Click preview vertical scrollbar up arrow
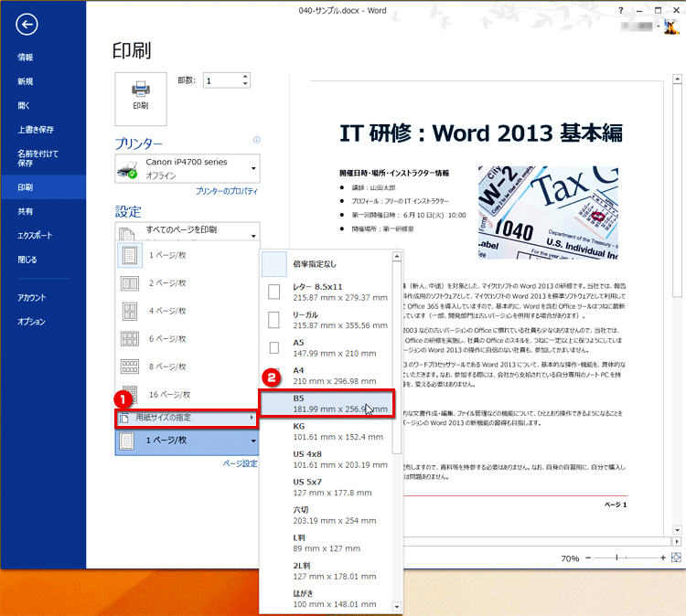This screenshot has height=616, width=686. click(677, 80)
